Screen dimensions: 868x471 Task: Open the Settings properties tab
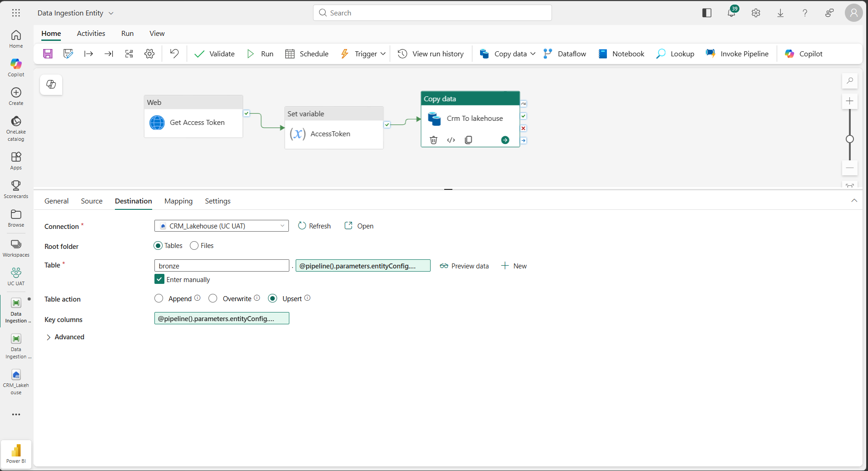tap(218, 201)
